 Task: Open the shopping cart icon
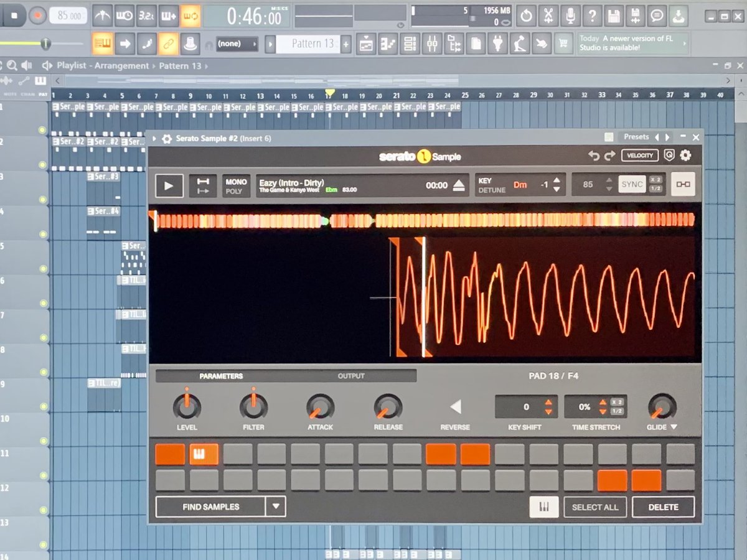tap(563, 44)
